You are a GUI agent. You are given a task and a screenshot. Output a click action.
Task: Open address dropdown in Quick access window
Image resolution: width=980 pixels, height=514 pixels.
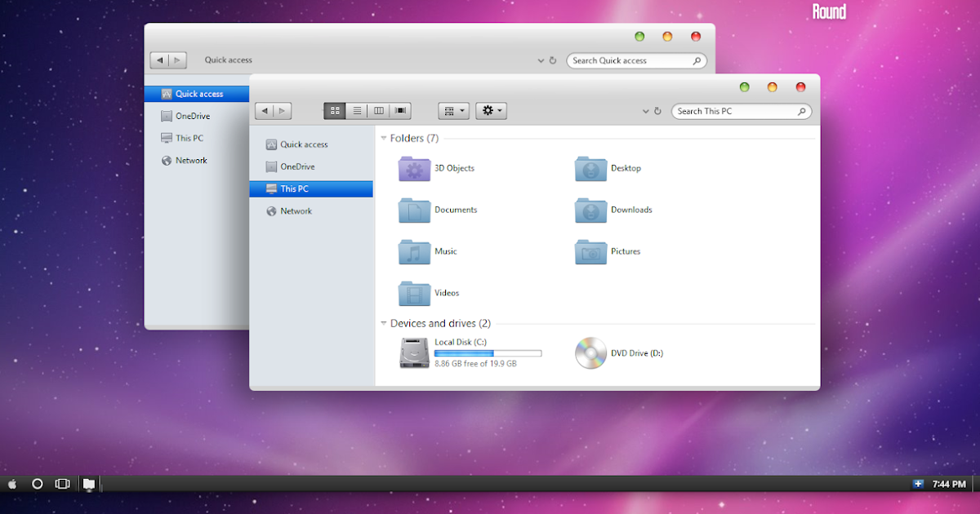point(541,60)
